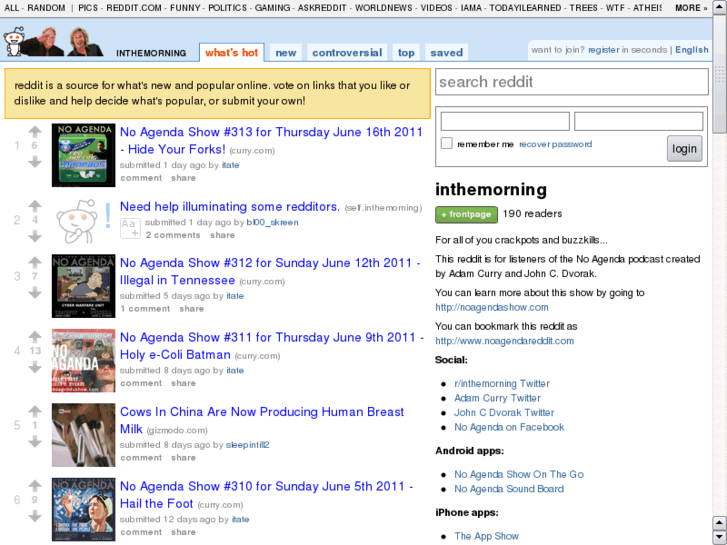
Task: Downvote the No Agenda Show #312 post
Action: [x=35, y=293]
